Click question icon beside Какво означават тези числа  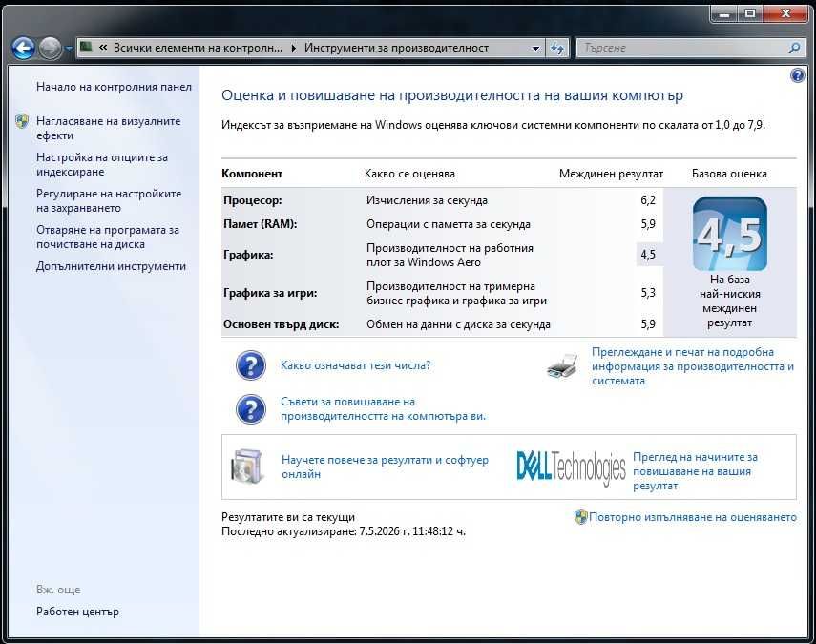[250, 365]
